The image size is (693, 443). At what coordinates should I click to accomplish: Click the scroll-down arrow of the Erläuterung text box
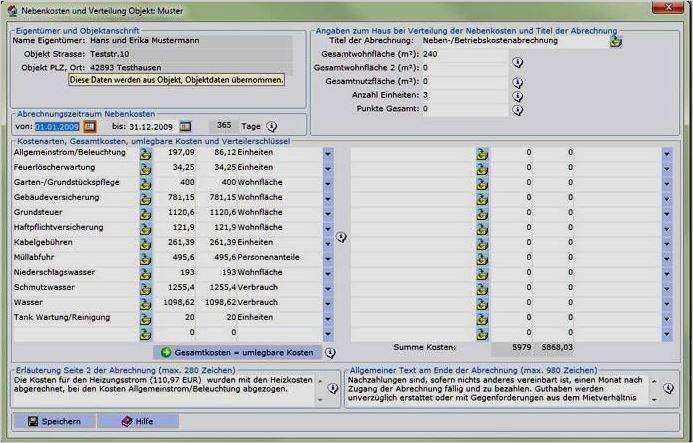pyautogui.click(x=320, y=399)
